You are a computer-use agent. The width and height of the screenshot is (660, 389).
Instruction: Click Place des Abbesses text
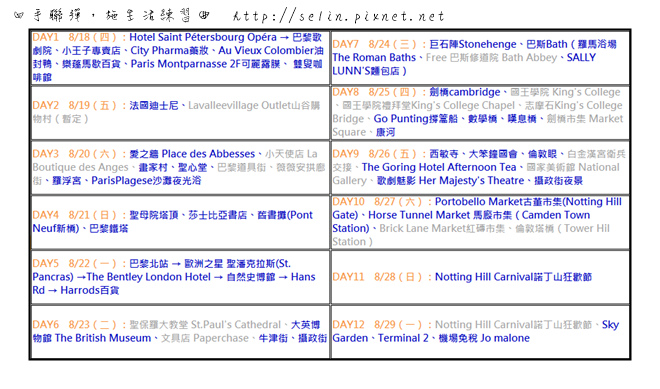[x=208, y=154]
